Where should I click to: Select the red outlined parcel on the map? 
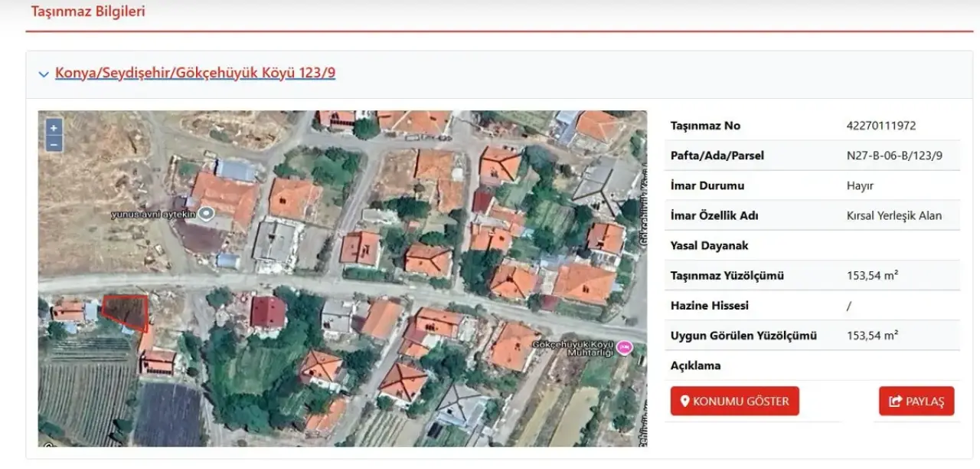point(126,311)
